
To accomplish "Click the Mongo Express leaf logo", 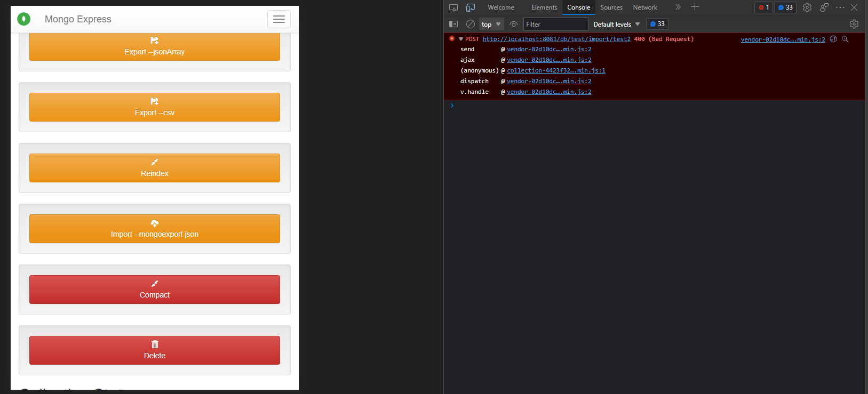I will (24, 19).
